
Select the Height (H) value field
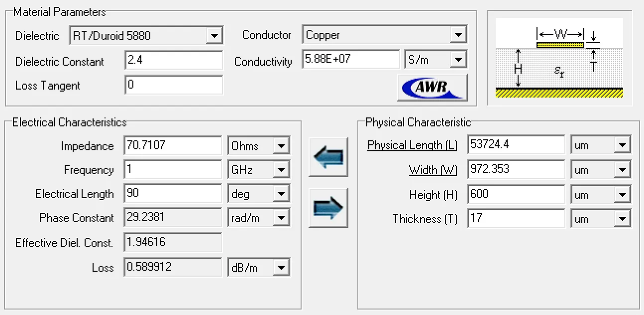(x=516, y=194)
